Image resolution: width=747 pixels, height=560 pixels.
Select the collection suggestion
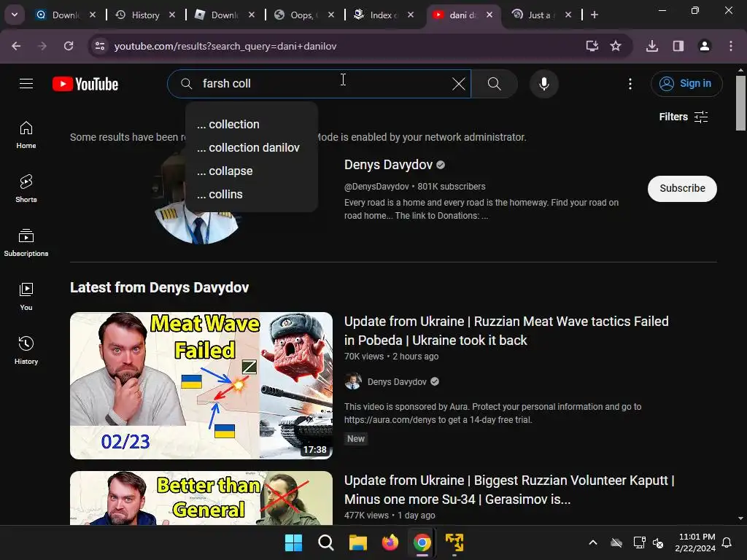[x=252, y=124]
